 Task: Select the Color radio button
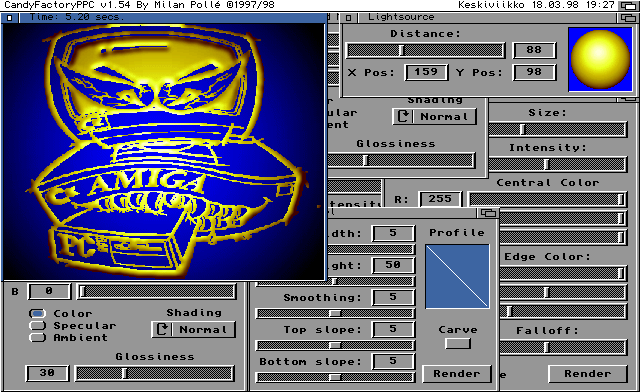37,313
